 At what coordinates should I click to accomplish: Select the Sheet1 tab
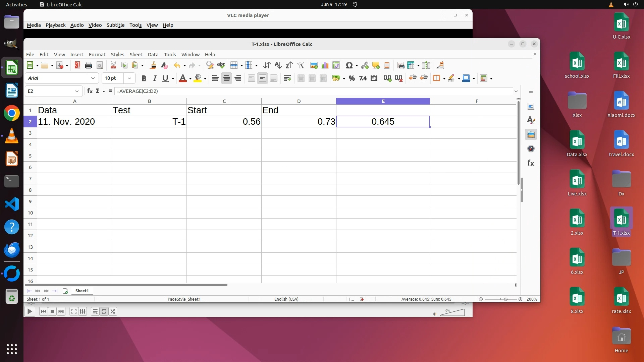82,291
